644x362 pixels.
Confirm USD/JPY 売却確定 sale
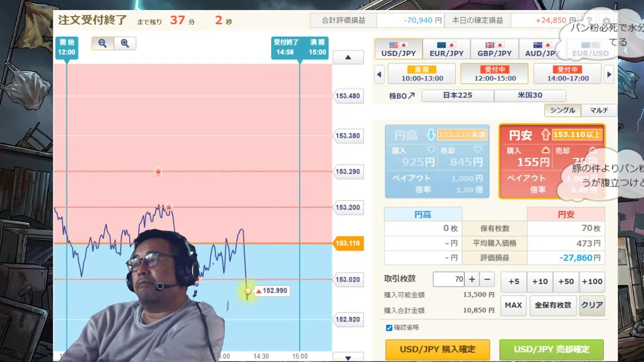[x=551, y=349]
